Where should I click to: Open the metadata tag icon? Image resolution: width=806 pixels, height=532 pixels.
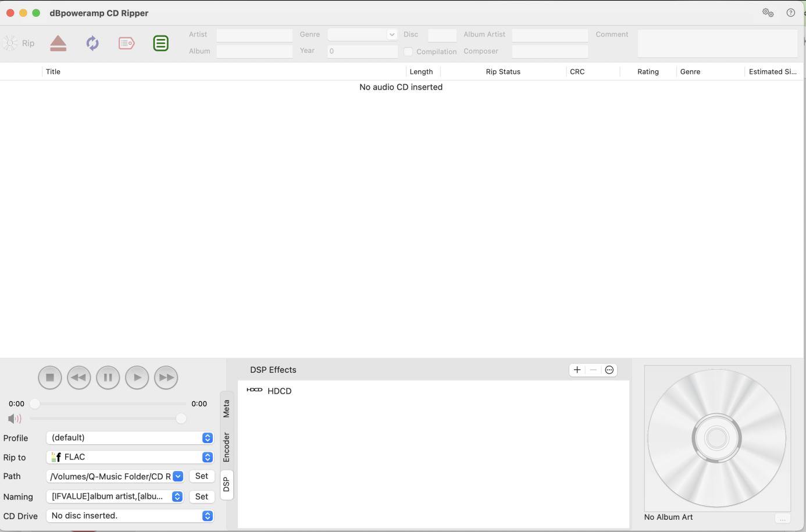[x=126, y=44]
